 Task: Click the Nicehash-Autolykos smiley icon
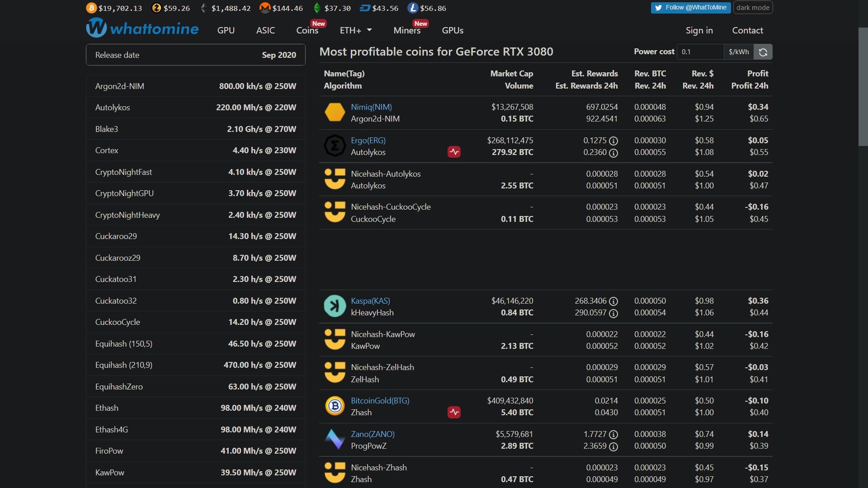click(335, 179)
